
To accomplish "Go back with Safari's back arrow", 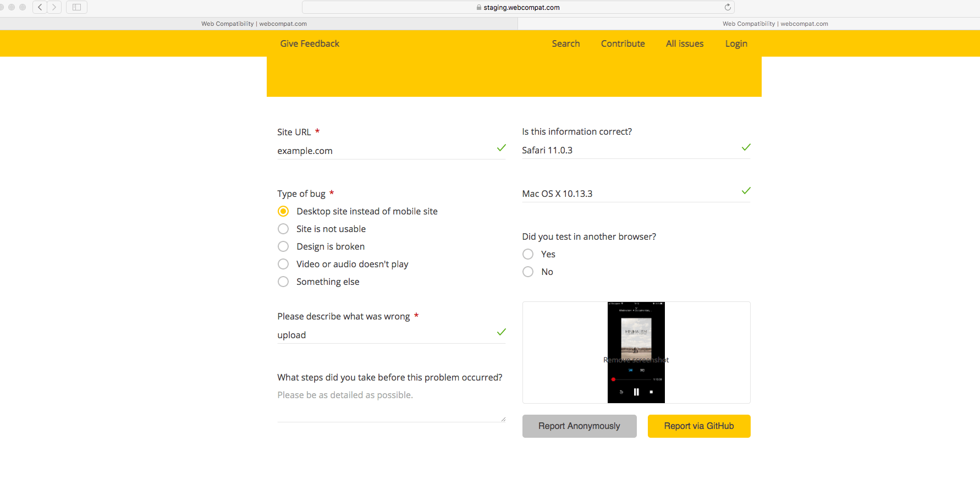I will pos(40,7).
